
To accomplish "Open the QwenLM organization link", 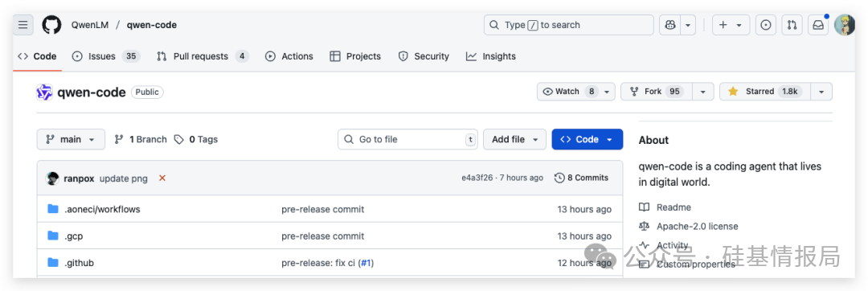I will (x=90, y=25).
